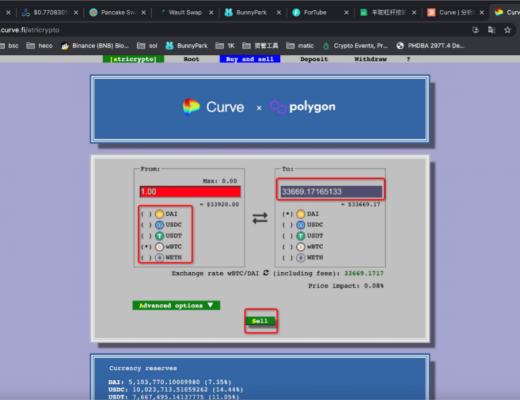Open the Deposit menu item
520x400 pixels.
[x=314, y=59]
